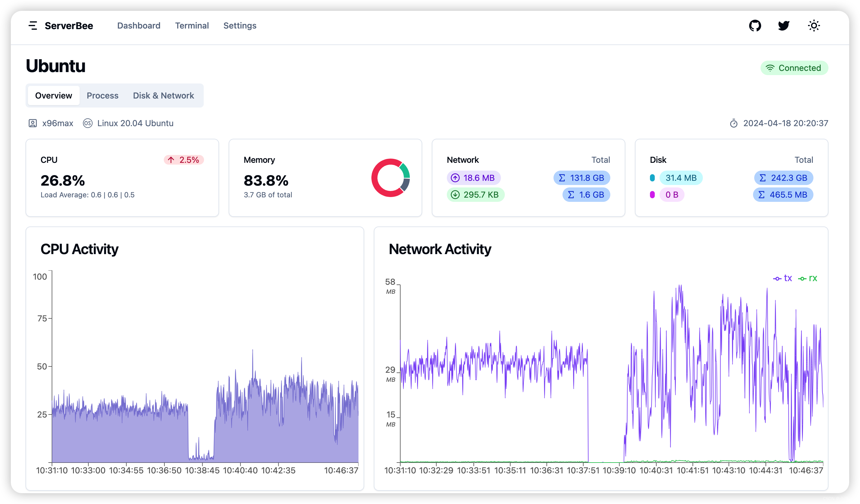Toggle light/dark theme sun icon
Viewport: 860px width, 504px height.
tap(814, 26)
